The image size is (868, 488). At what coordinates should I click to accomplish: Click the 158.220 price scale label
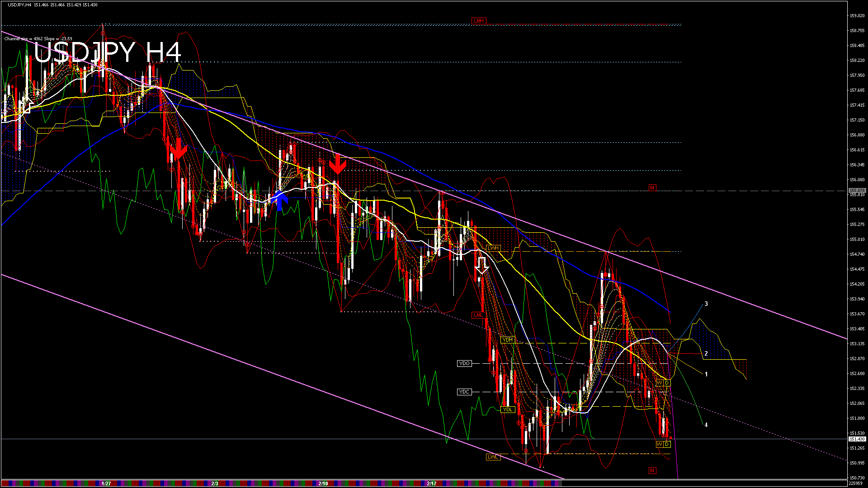point(857,61)
